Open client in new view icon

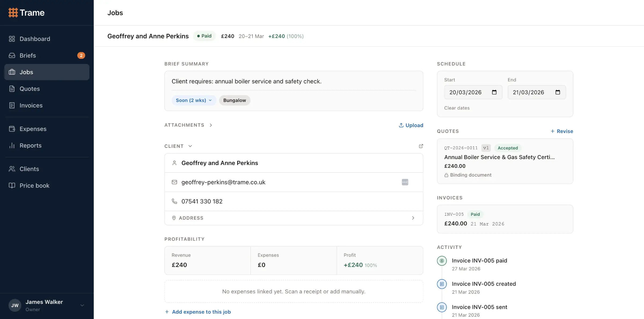(x=421, y=146)
